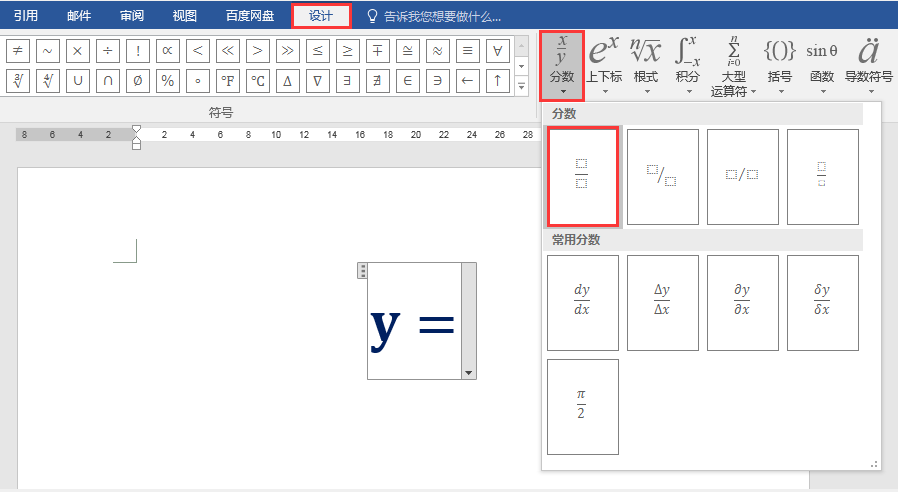Insert the for-all (∀) symbol

coord(497,50)
